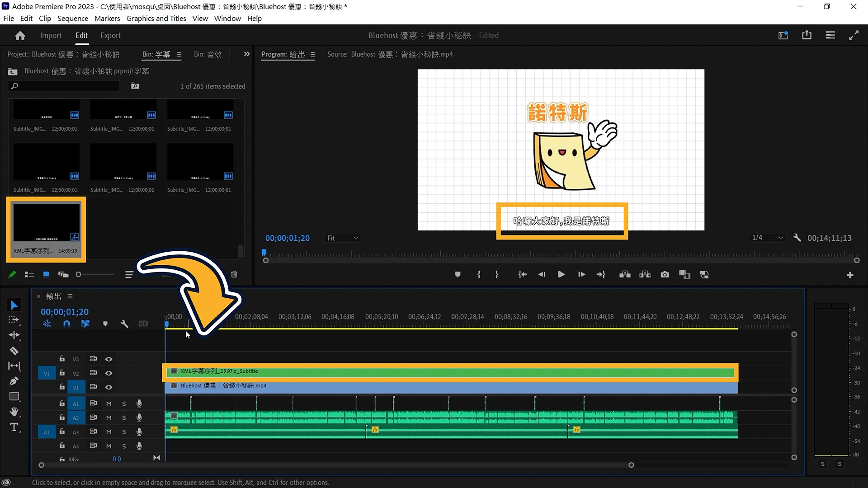Toggle linked selection in timeline
868x488 pixels.
(x=85, y=324)
